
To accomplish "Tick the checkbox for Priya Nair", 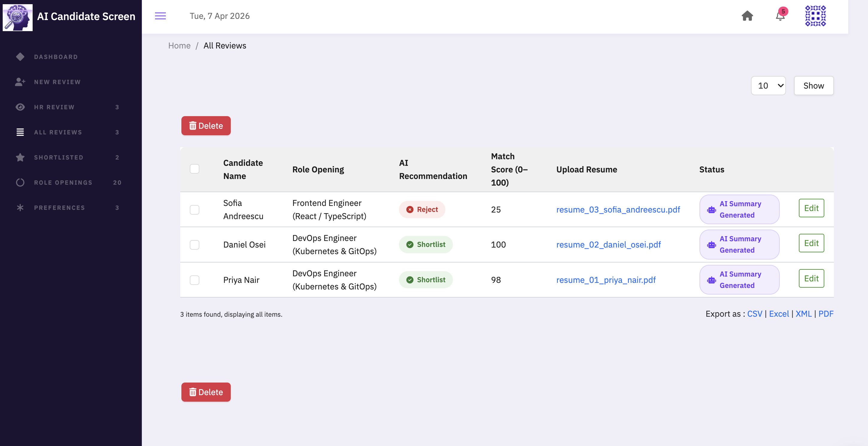I will coord(195,280).
